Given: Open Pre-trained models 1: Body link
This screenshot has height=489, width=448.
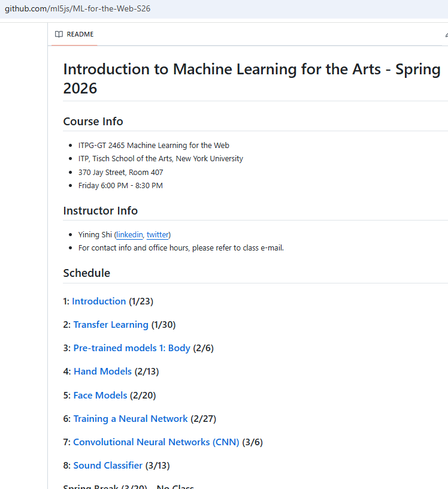Looking at the screenshot, I should (x=132, y=348).
